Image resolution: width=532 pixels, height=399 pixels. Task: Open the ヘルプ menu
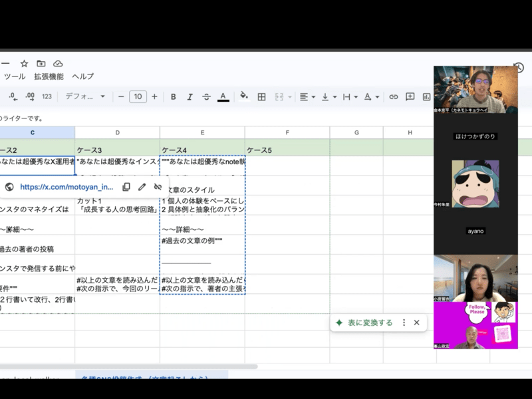pos(82,76)
